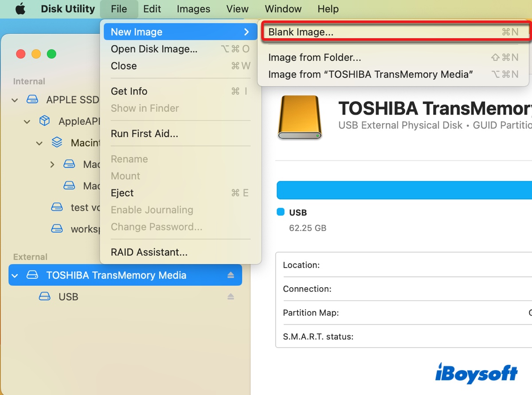Collapse the TOSHIBA TransMemory Media disclosure arrow
Image resolution: width=532 pixels, height=395 pixels.
(15, 276)
